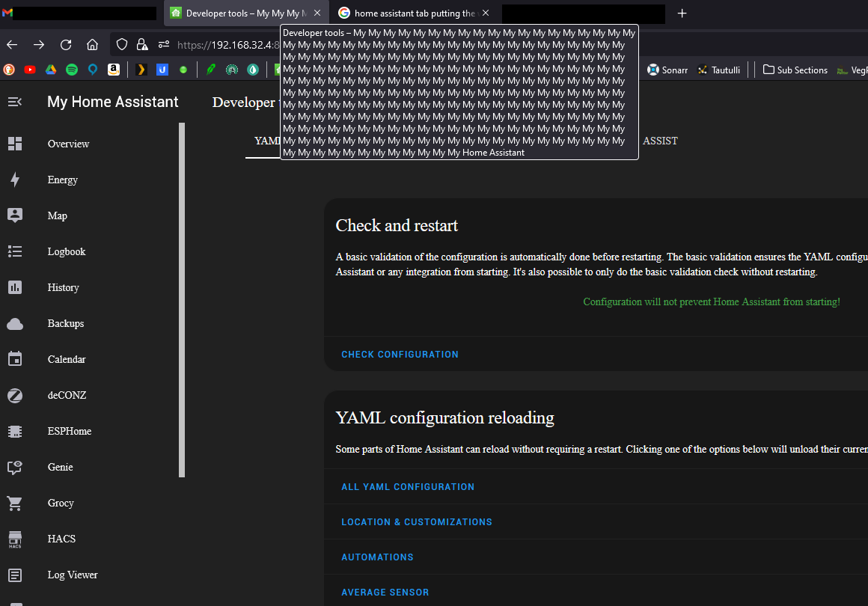
Task: Switch to the home assistant browser tab
Action: coord(415,13)
